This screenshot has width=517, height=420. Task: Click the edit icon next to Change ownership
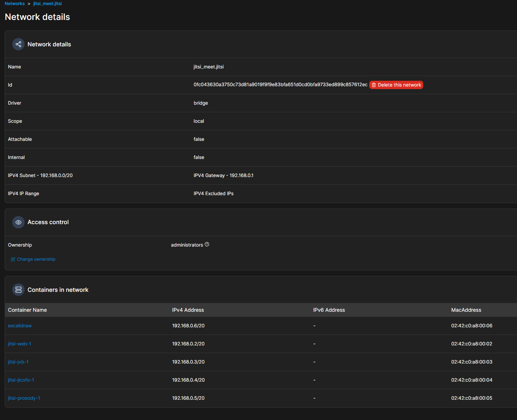(x=13, y=259)
